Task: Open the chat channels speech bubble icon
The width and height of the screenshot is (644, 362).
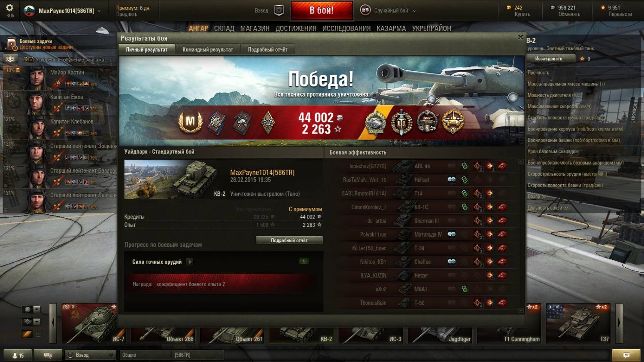Action: pos(48,355)
